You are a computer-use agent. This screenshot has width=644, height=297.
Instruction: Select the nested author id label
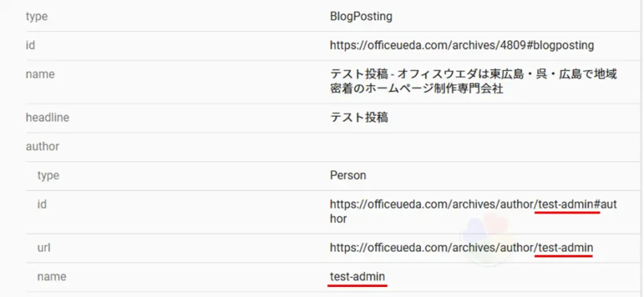pos(42,204)
